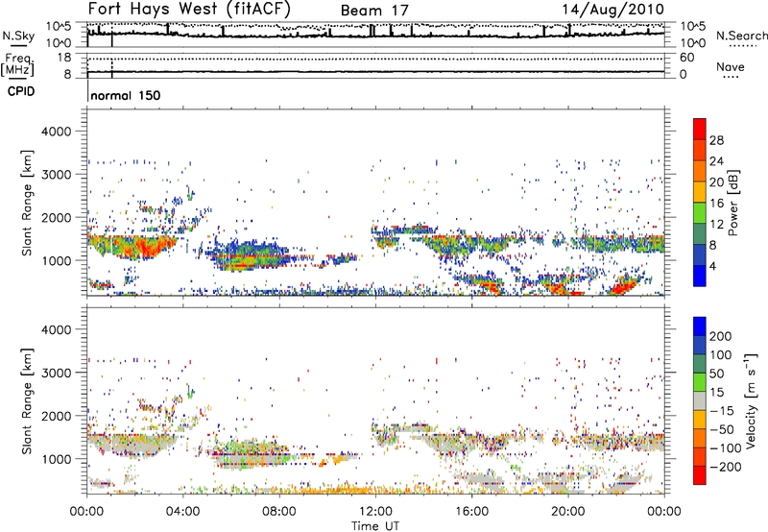Click the "4" power colorbar label
The height and width of the screenshot is (532, 768).
713,267
